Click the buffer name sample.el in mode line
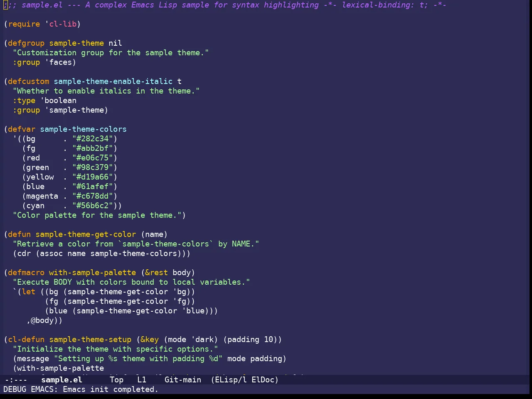 62,379
